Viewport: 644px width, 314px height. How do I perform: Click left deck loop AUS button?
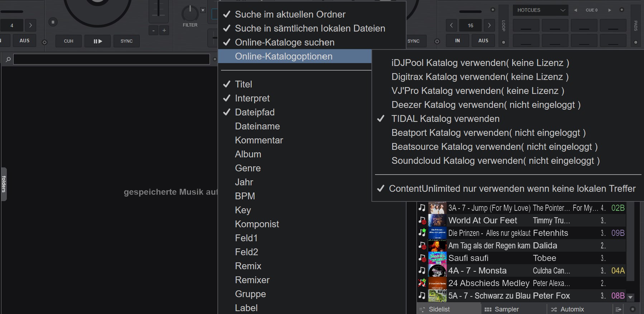pos(24,41)
